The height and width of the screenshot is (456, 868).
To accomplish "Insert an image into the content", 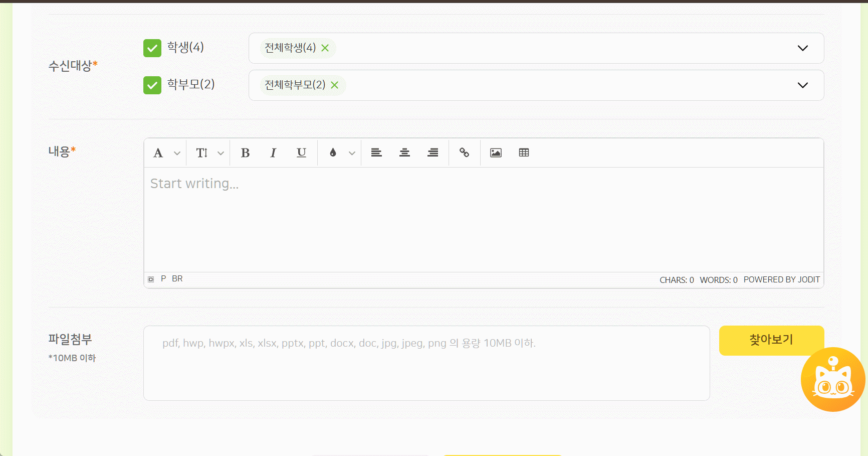I will 496,153.
